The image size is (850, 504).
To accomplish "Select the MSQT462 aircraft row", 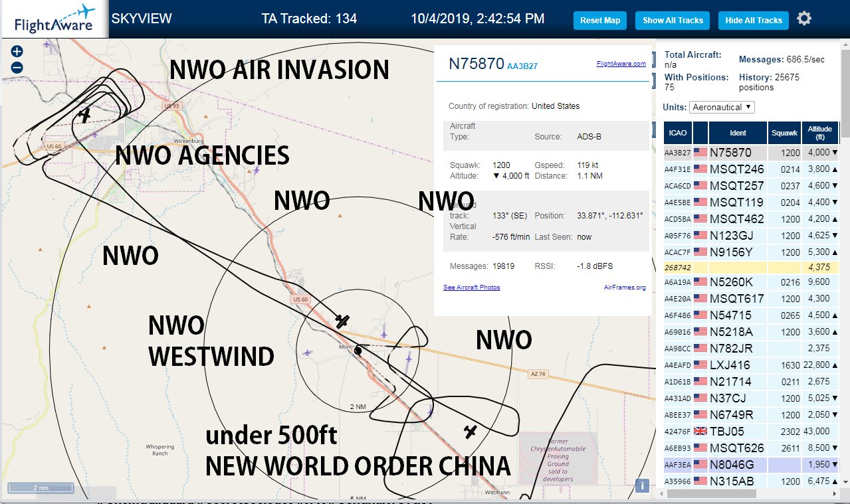I will [x=751, y=219].
